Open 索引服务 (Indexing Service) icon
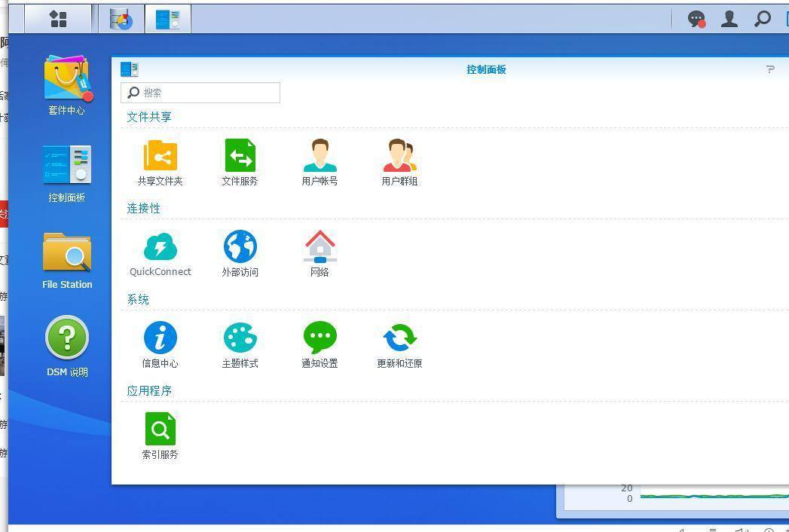 (160, 430)
